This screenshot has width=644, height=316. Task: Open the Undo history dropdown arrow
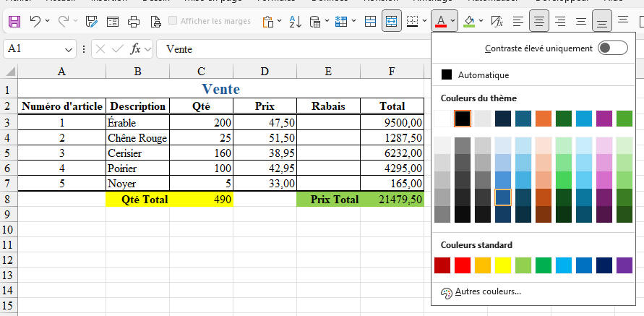[47, 21]
